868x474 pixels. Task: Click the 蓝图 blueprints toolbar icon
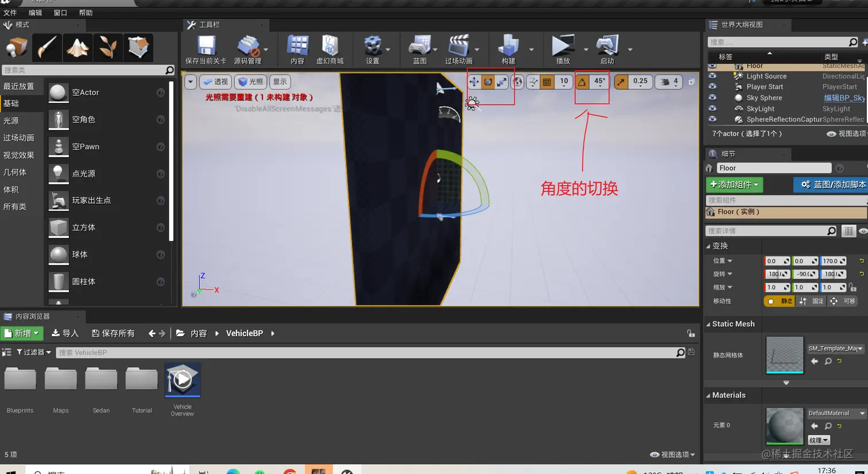coord(420,49)
